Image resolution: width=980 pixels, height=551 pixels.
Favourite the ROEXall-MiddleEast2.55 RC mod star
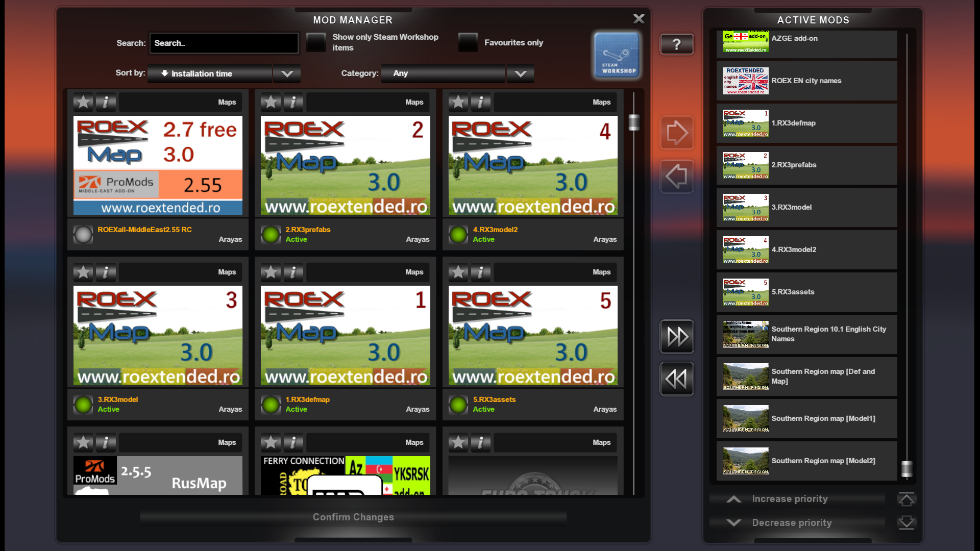tap(83, 102)
